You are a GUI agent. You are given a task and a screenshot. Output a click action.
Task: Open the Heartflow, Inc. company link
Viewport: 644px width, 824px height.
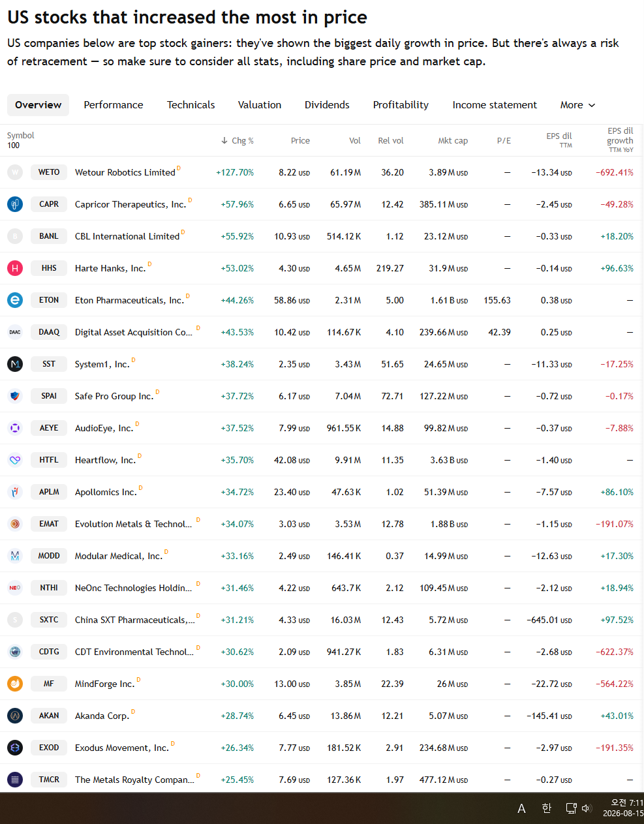(x=106, y=461)
